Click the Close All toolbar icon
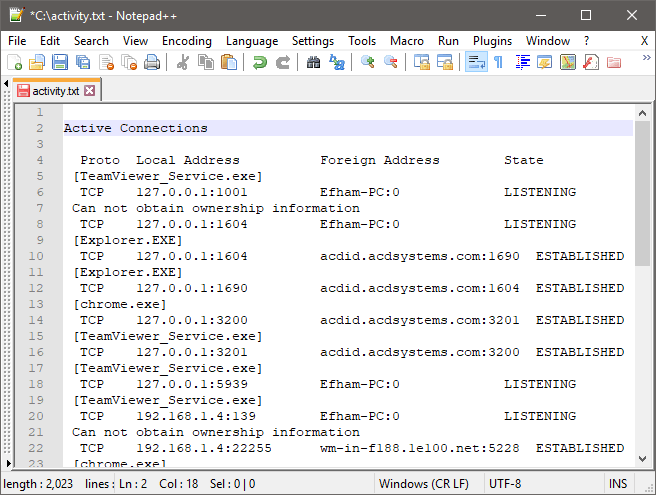The image size is (656, 495). (x=129, y=62)
